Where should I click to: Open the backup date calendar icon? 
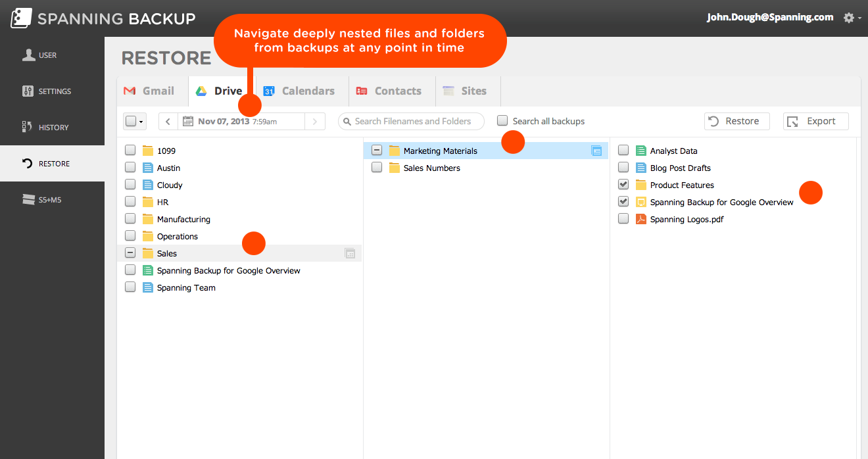[x=188, y=121]
